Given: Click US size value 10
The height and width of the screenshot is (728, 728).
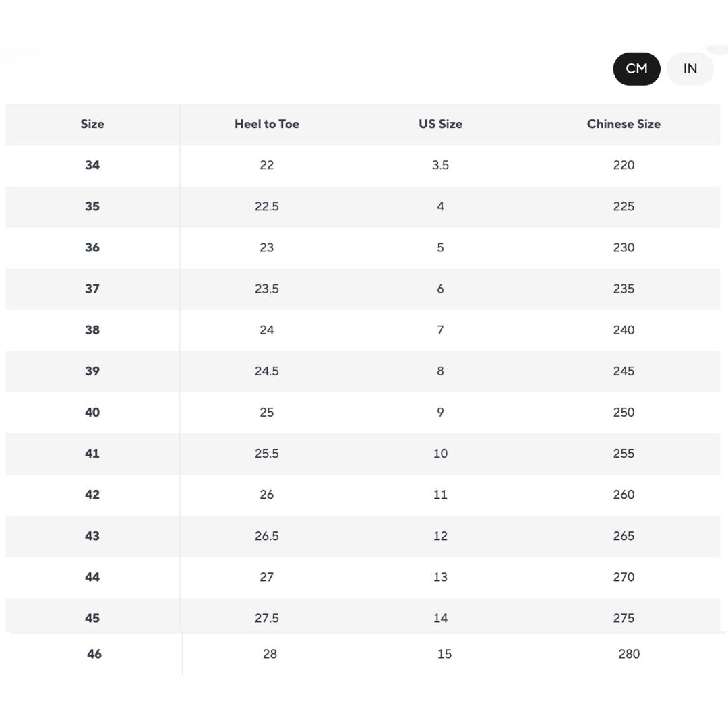Looking at the screenshot, I should click(x=440, y=454).
